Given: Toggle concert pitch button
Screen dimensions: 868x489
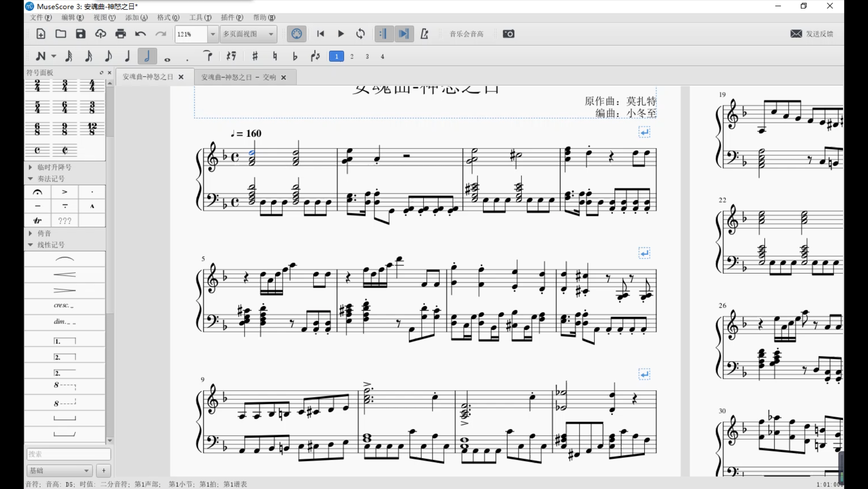Looking at the screenshot, I should click(x=466, y=34).
